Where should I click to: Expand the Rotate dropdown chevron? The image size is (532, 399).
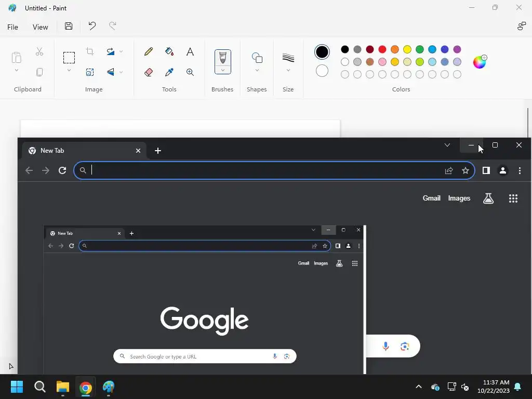(x=121, y=51)
